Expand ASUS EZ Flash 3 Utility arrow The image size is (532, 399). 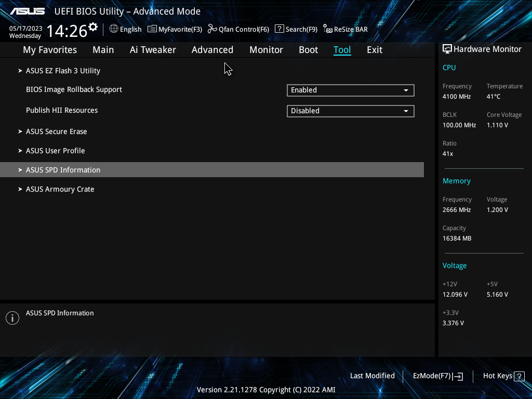tap(20, 71)
